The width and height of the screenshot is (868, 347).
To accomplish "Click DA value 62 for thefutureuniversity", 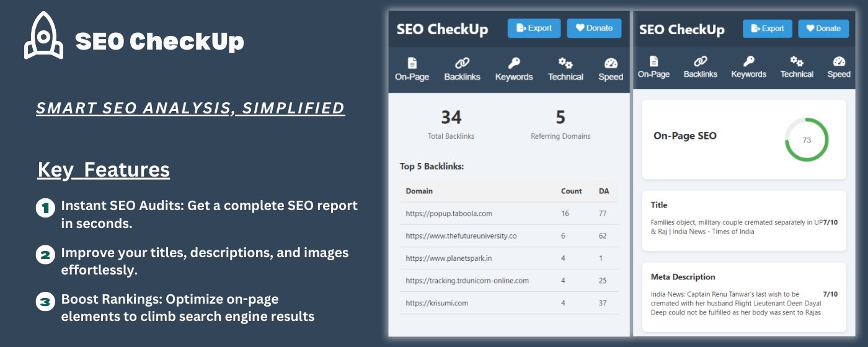I will point(603,236).
